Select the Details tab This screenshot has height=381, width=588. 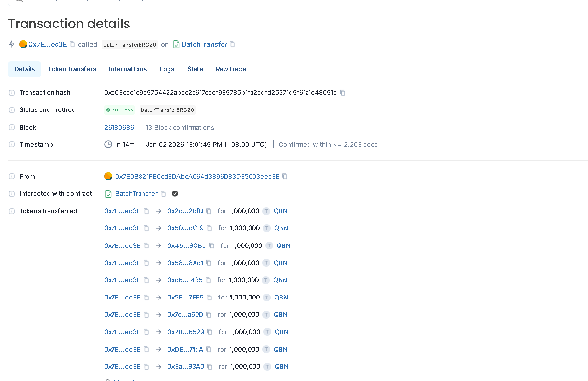point(25,69)
